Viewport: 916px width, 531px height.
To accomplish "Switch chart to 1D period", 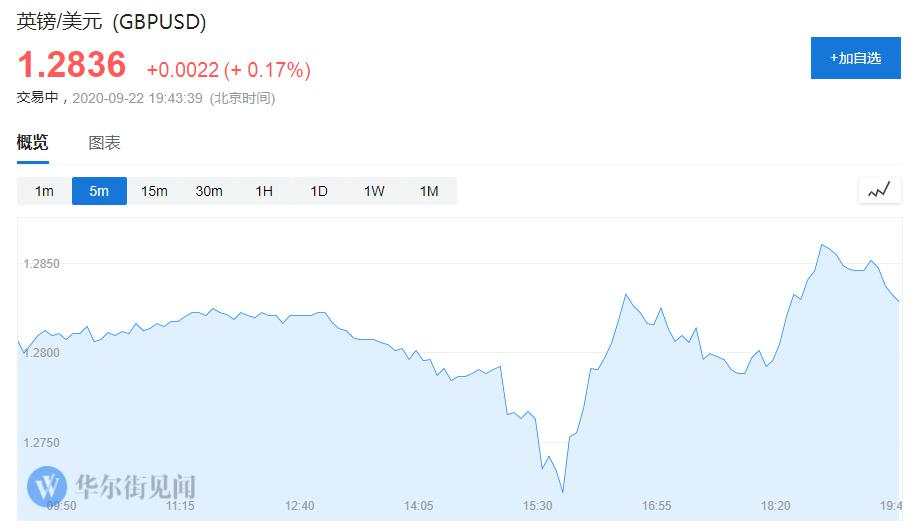I will tap(319, 191).
